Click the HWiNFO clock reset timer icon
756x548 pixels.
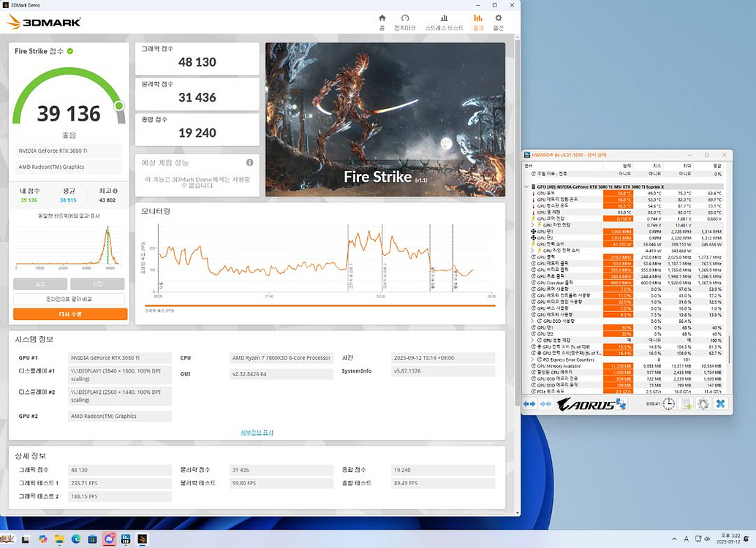668,404
